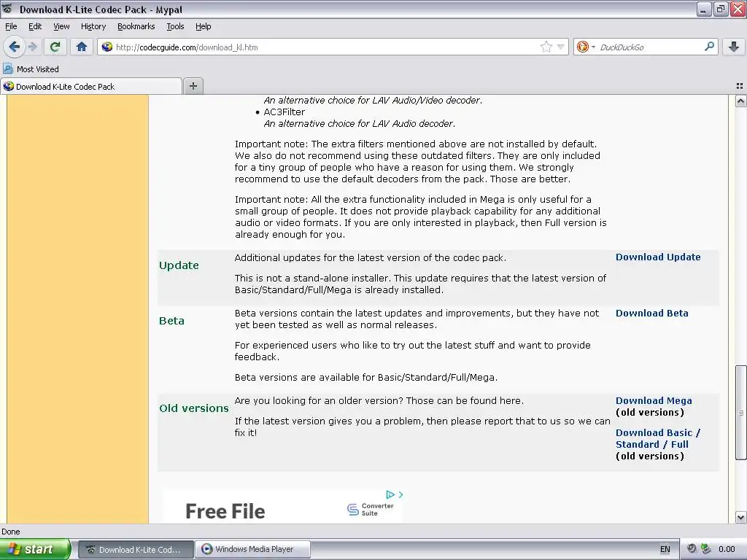Click the Done status bar text
This screenshot has height=560, width=747.
[10, 532]
